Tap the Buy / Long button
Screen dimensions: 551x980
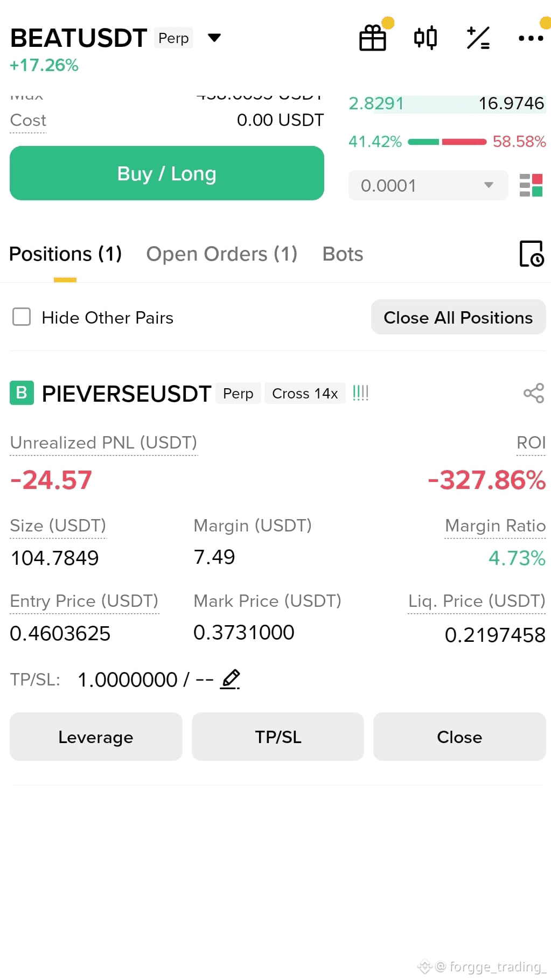click(167, 173)
